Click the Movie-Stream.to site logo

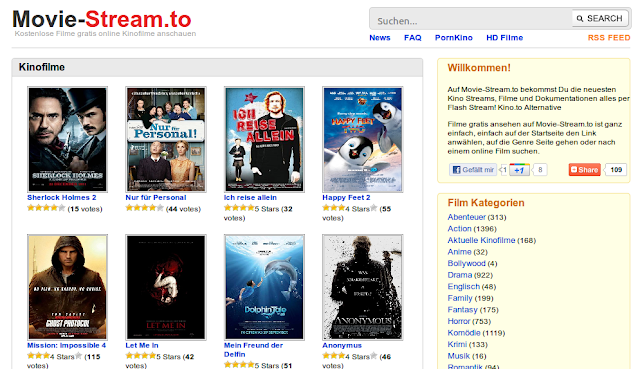(x=102, y=20)
